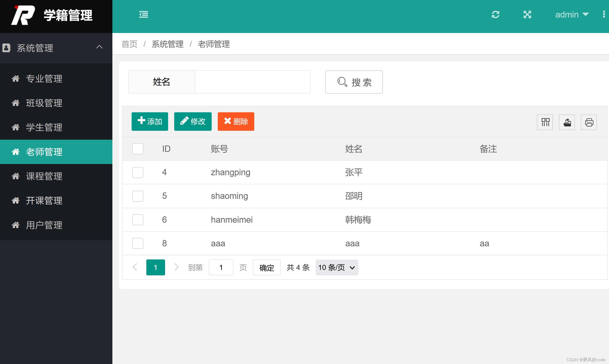Check the select-all checkbox in table header

pyautogui.click(x=137, y=149)
